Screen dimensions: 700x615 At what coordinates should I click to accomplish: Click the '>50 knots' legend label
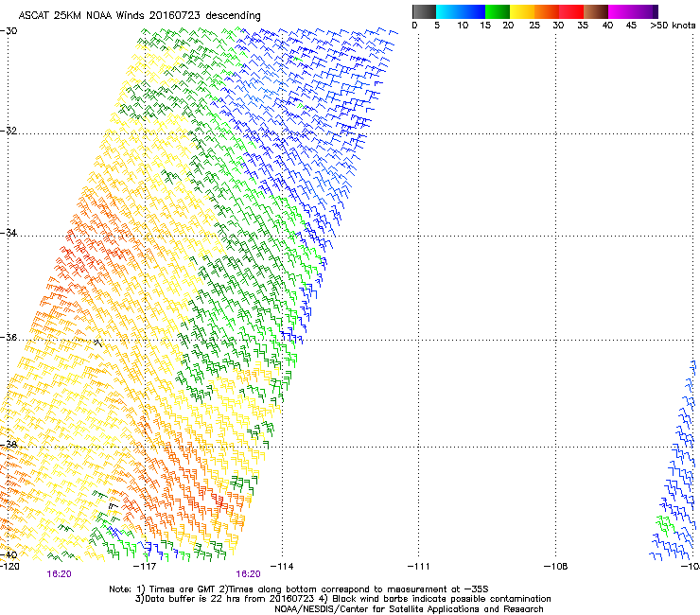tap(673, 26)
